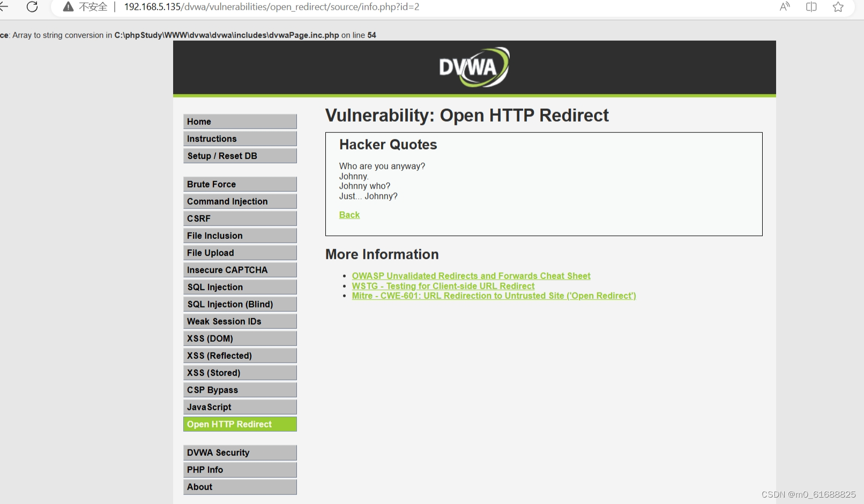864x504 pixels.
Task: Open the CSRF page
Action: tap(240, 218)
